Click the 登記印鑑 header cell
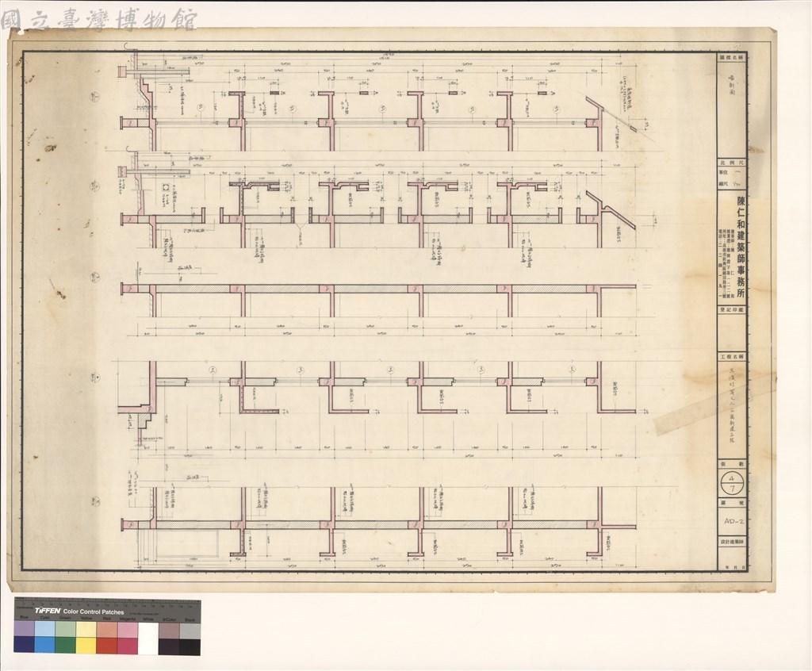Screen dimensions: 812x671 [733, 309]
